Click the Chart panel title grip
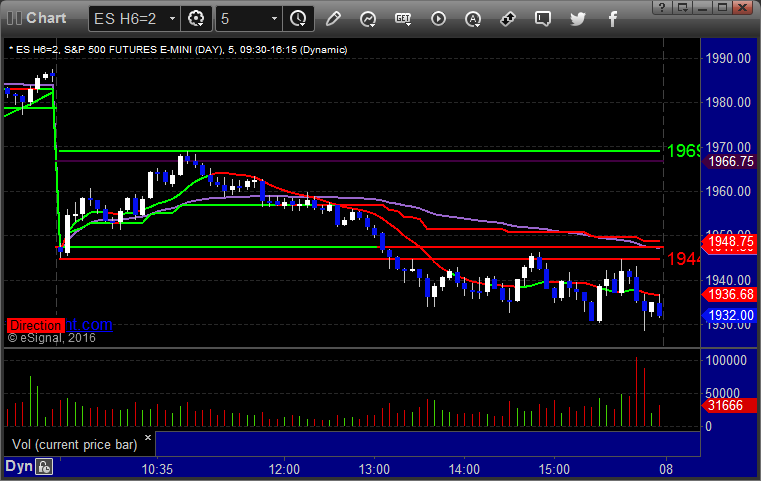 [15, 18]
